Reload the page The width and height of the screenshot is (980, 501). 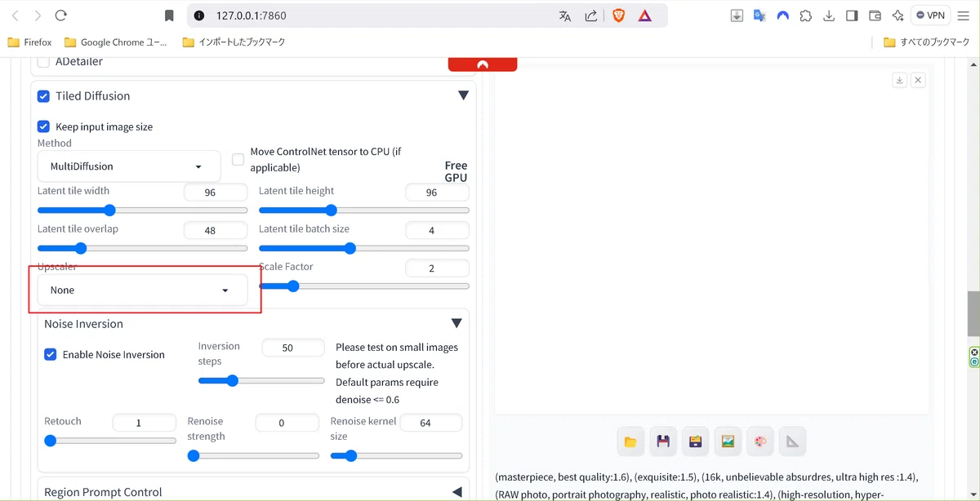tap(61, 16)
